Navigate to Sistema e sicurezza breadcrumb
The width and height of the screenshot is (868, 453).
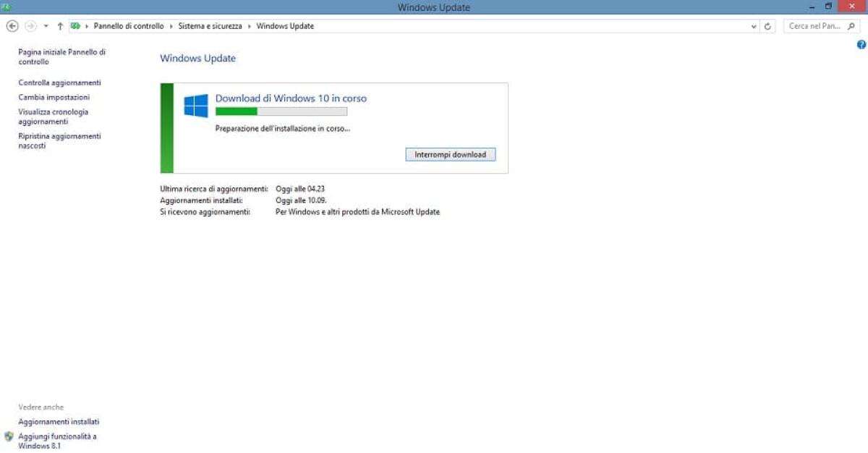click(210, 25)
